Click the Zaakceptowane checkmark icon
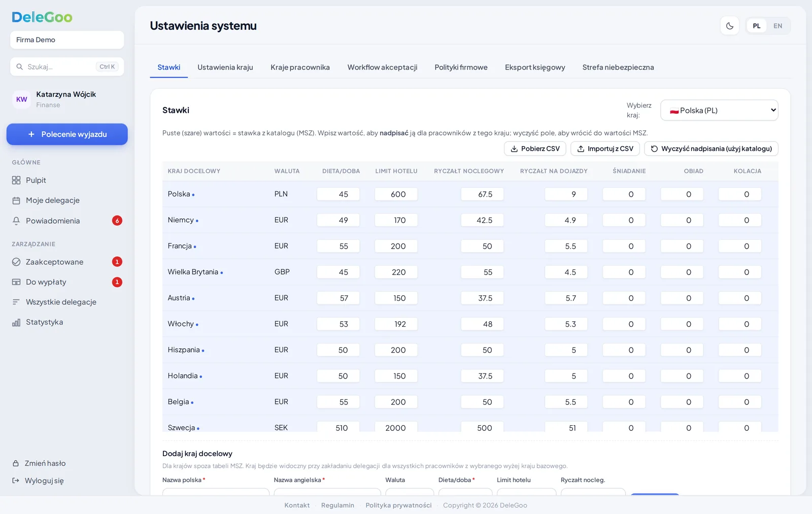 tap(16, 262)
